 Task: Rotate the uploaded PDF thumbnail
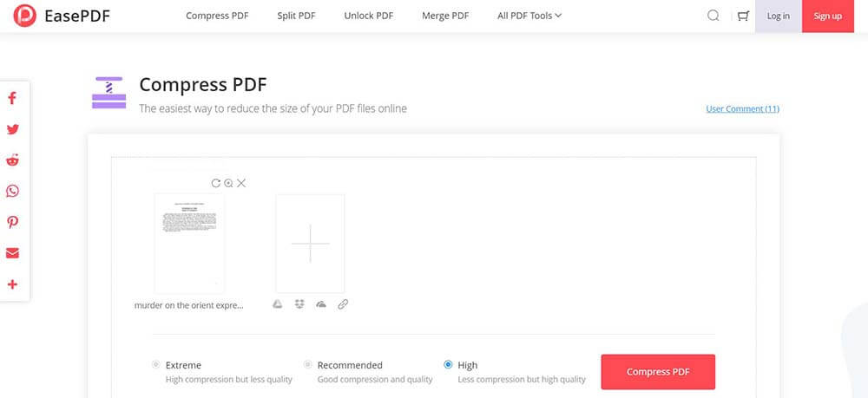coord(215,183)
